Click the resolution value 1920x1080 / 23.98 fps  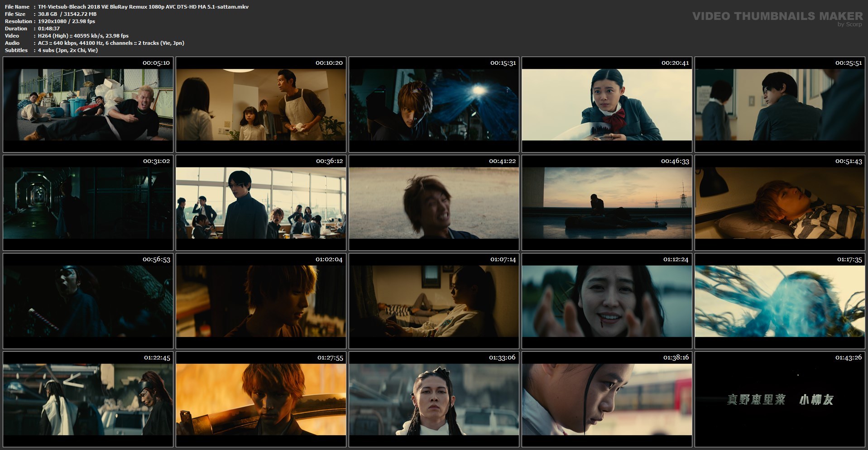point(67,21)
